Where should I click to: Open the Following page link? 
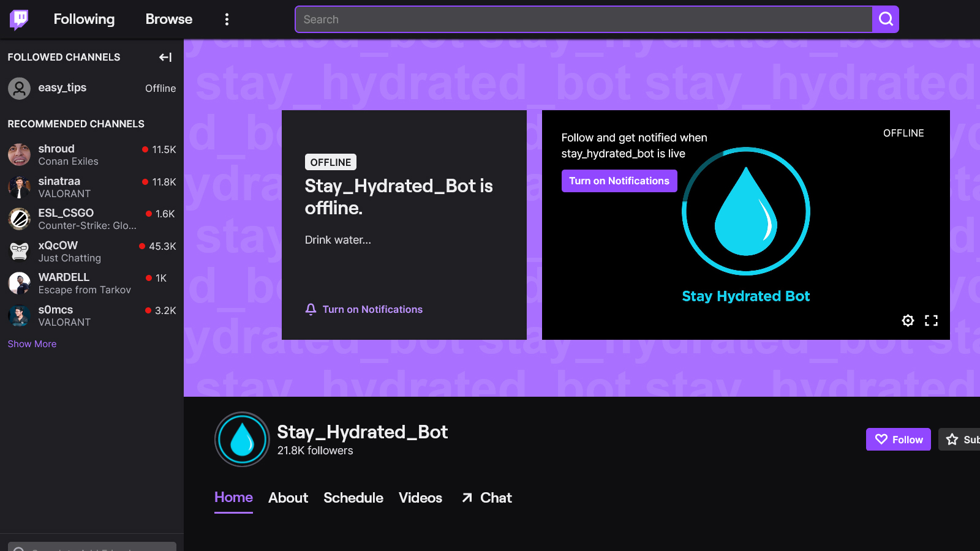tap(84, 20)
